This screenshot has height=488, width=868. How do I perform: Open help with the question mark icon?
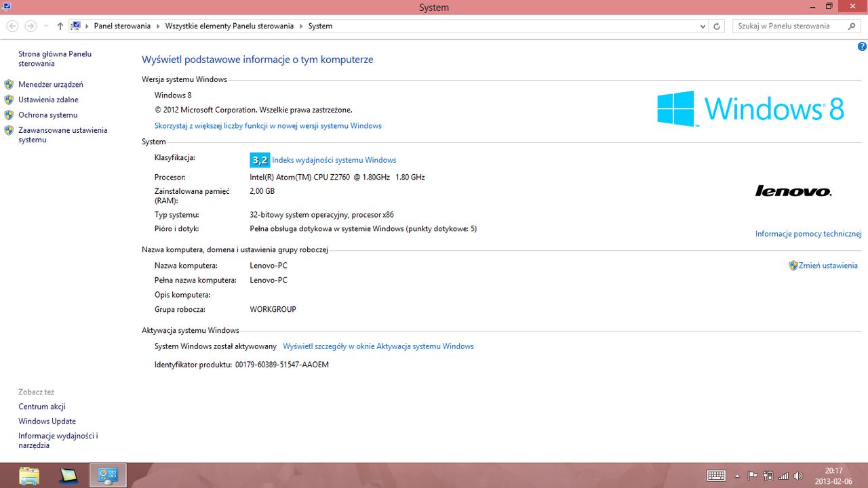[x=862, y=47]
